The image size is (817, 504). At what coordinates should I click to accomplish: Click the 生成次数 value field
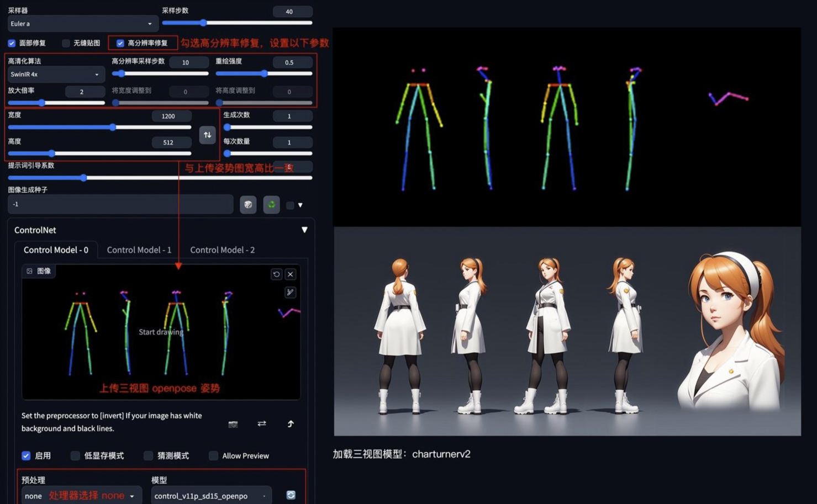point(293,116)
